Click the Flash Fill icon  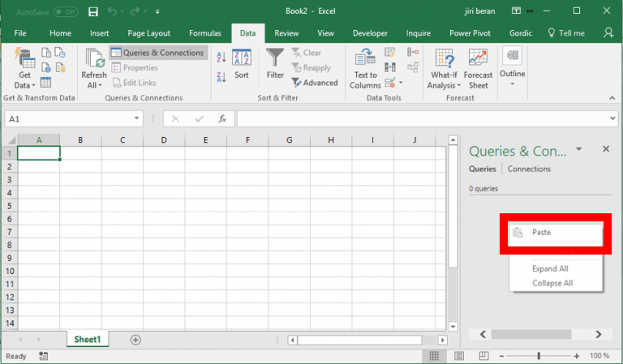pyautogui.click(x=389, y=53)
